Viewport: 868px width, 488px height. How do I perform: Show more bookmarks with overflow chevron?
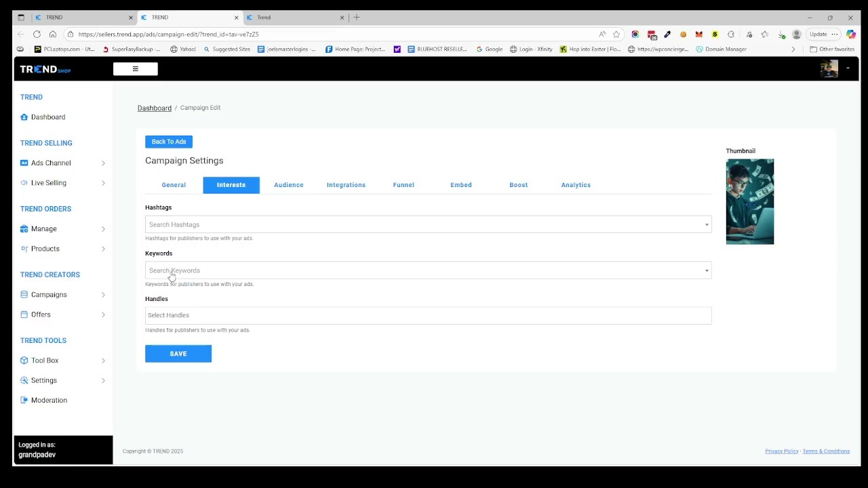pyautogui.click(x=793, y=49)
